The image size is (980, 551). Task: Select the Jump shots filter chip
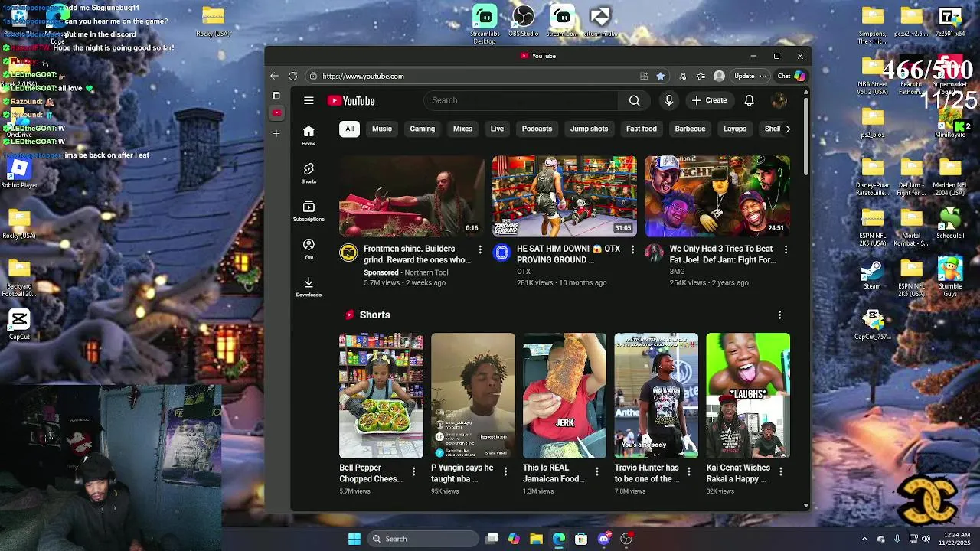click(589, 129)
